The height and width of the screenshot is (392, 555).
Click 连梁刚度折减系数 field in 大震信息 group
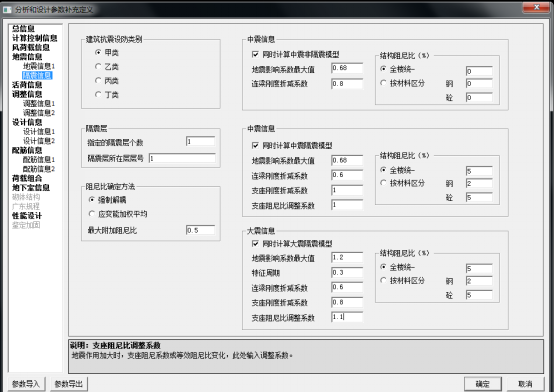pos(347,287)
